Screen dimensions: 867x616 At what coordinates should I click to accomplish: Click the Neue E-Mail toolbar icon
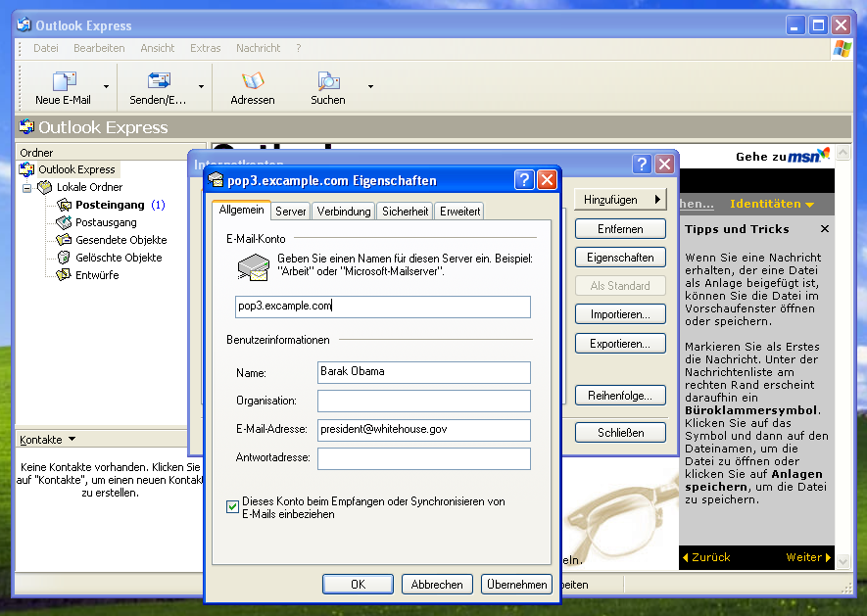click(x=64, y=82)
